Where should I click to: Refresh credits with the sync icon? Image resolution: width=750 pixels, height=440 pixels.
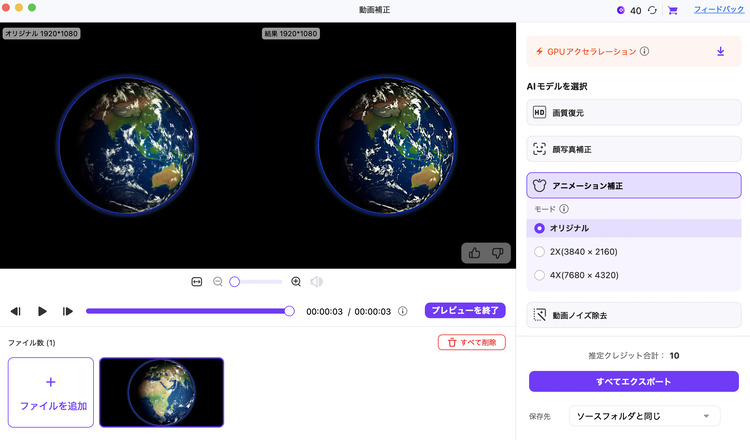(653, 10)
